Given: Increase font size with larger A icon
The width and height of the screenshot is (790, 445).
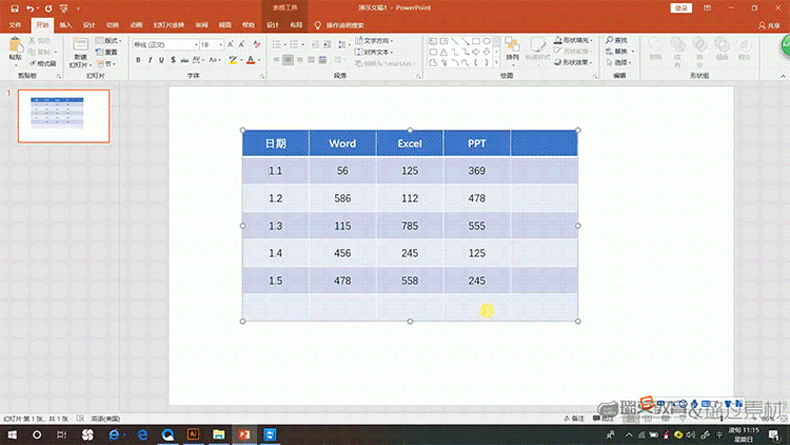Looking at the screenshot, I should [x=230, y=44].
